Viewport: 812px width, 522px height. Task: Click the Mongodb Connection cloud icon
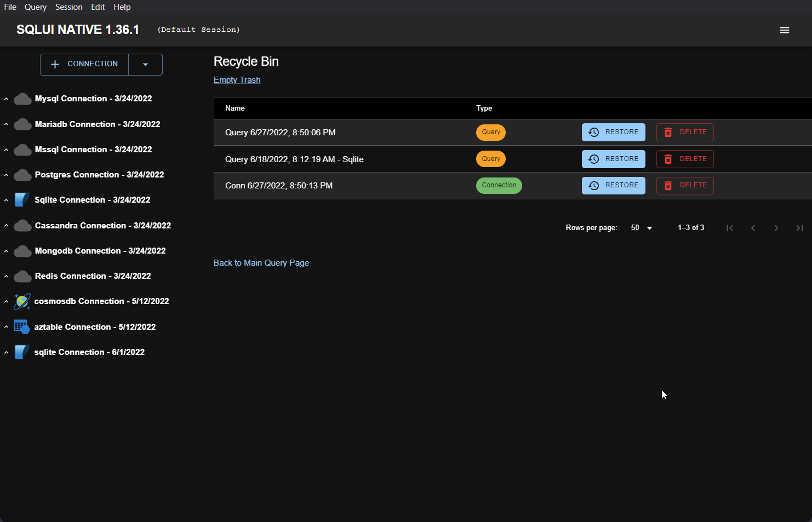pyautogui.click(x=22, y=251)
